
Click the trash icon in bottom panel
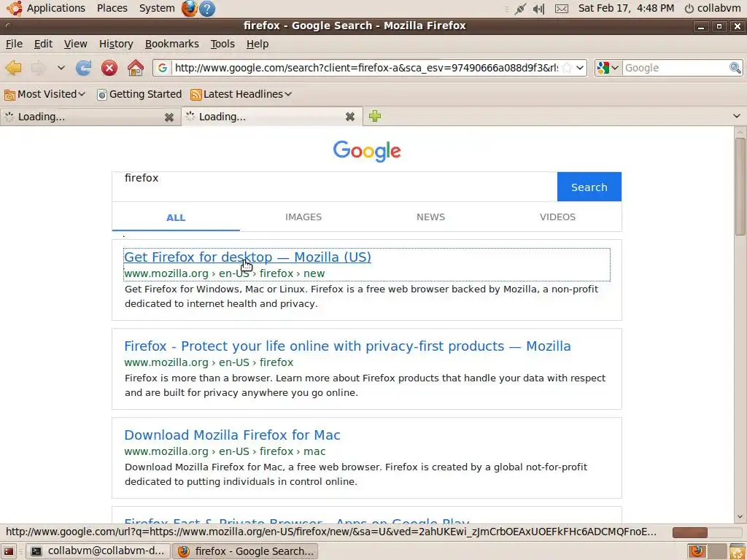(738, 551)
